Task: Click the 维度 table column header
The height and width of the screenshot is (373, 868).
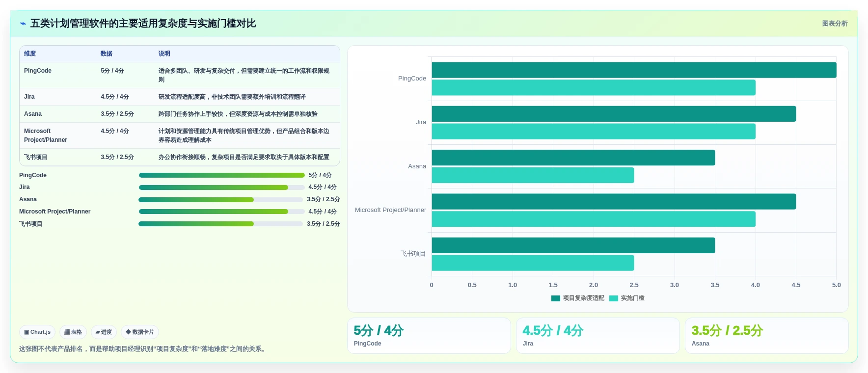Action: pyautogui.click(x=30, y=53)
